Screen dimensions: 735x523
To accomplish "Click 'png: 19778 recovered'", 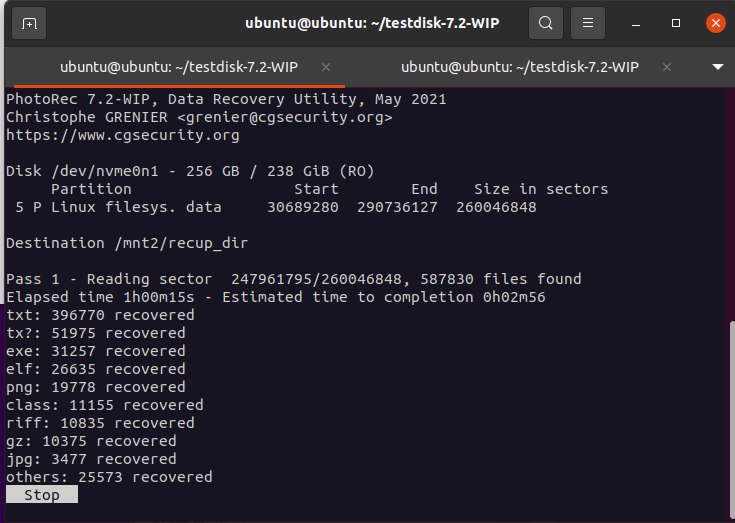I will [x=96, y=387].
